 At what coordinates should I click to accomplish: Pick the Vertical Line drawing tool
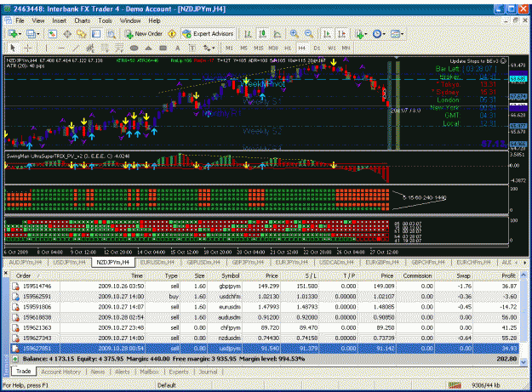(47, 48)
